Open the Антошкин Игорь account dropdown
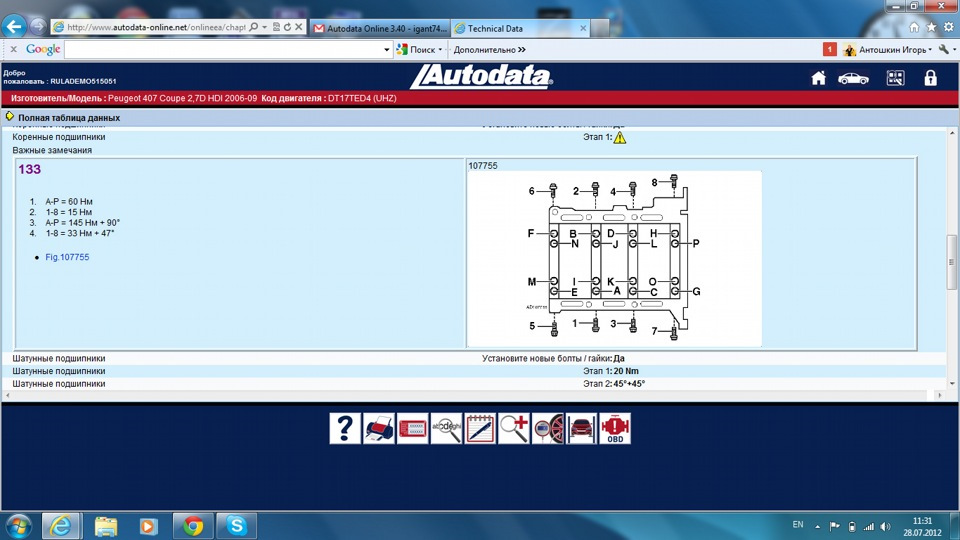Viewport: 960px width, 540px height. click(895, 49)
